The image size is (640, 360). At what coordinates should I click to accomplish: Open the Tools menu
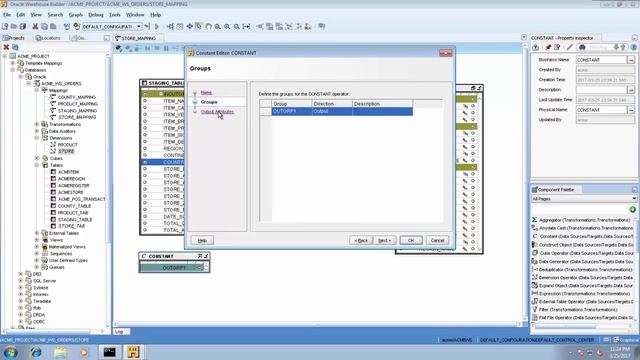115,15
